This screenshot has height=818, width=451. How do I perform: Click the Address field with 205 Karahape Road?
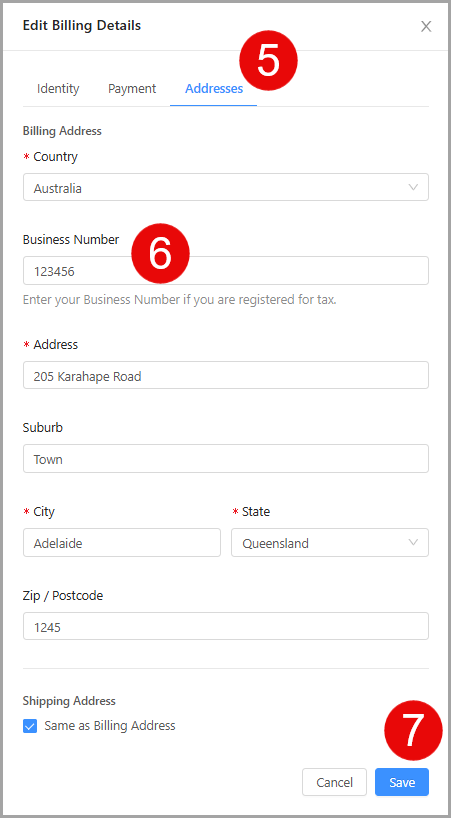click(x=226, y=375)
